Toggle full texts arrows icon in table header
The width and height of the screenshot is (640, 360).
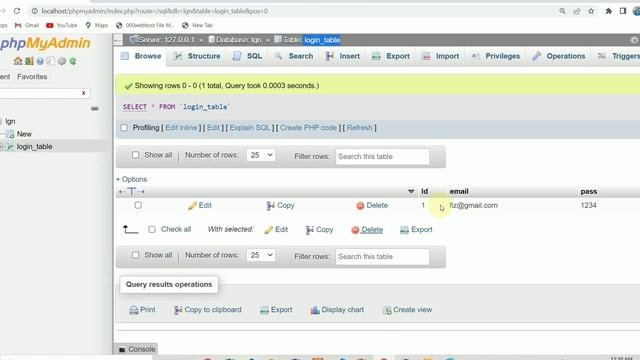131,191
